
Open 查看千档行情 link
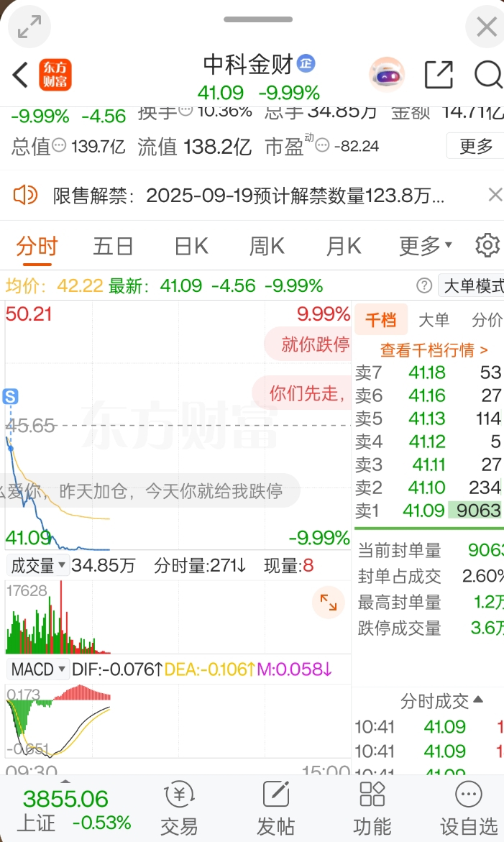(x=434, y=350)
